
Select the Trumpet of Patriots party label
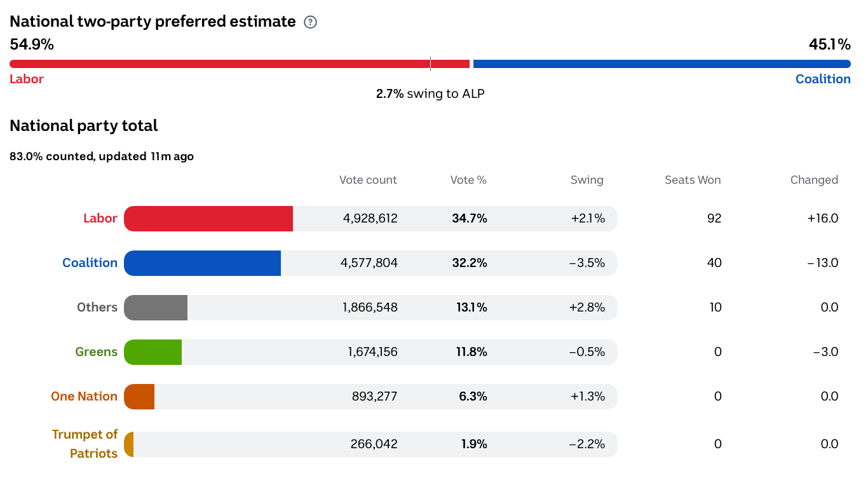coord(85,444)
